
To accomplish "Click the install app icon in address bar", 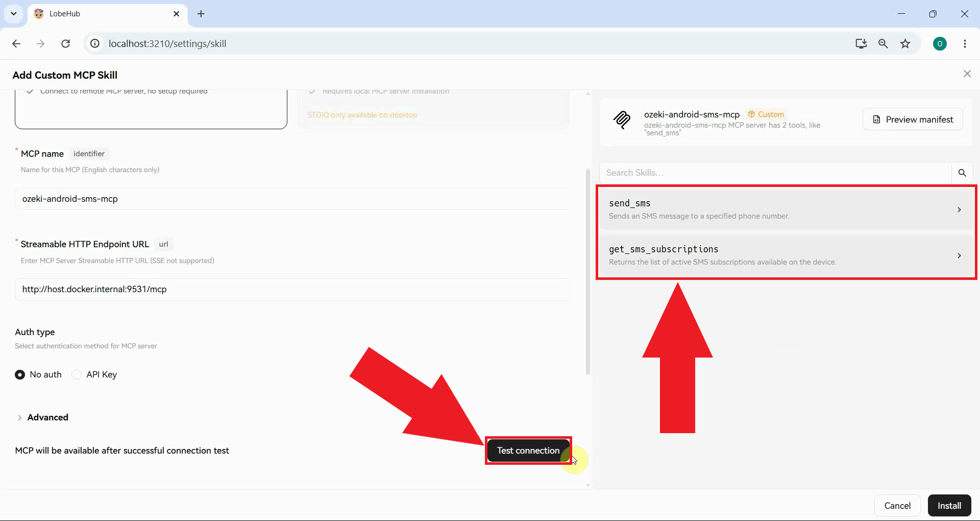I will (x=861, y=43).
